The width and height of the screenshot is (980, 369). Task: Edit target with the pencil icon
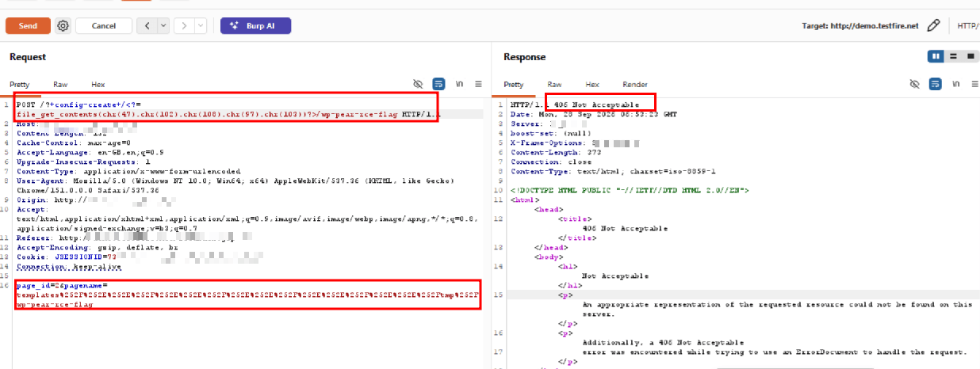tap(933, 25)
